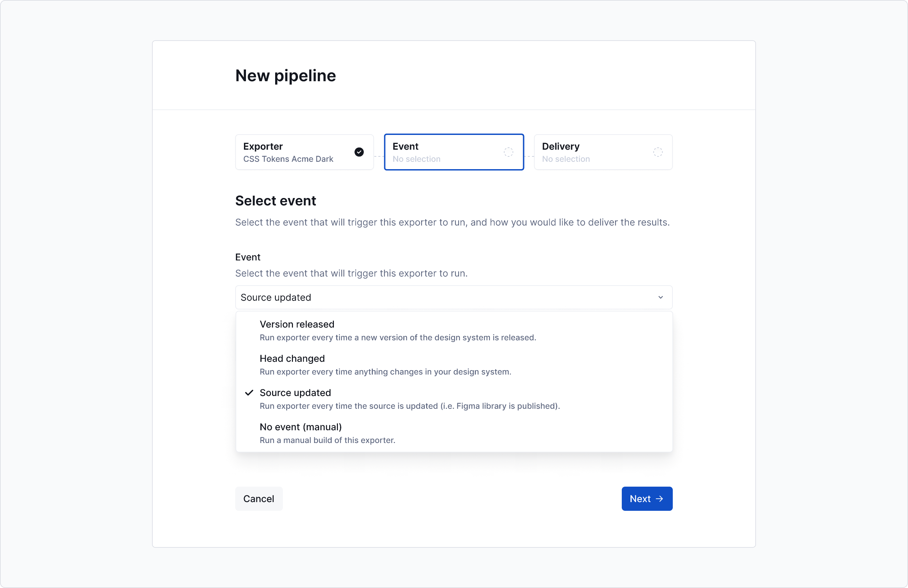
Task: Click the CSS Tokens Acme Dark label
Action: click(288, 159)
